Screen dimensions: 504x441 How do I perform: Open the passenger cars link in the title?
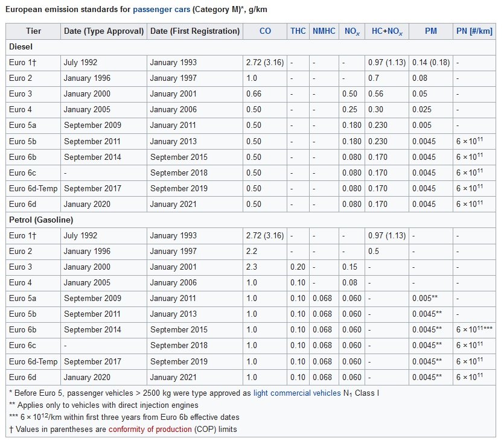click(161, 9)
